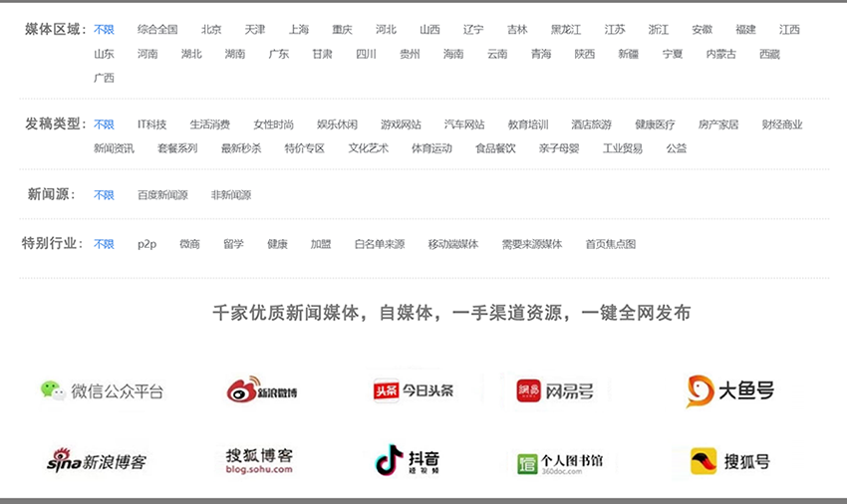847x504 pixels.
Task: Filter by 娱乐休闲 type
Action: (337, 125)
